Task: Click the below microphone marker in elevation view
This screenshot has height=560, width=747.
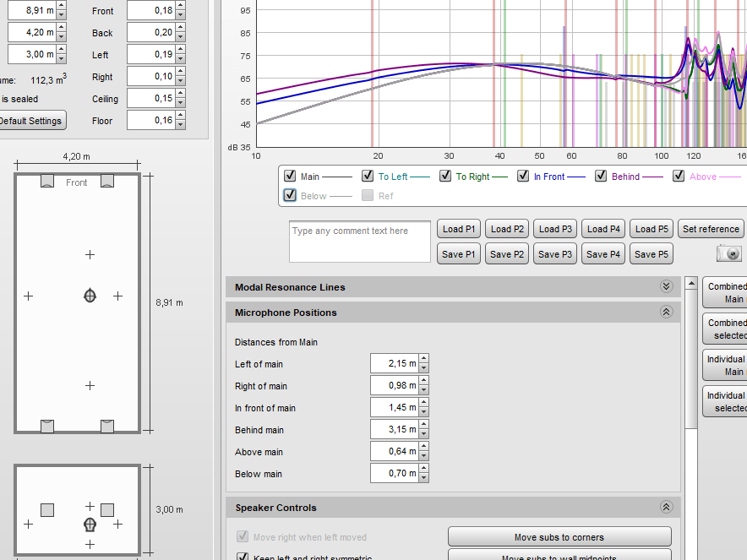Action: click(x=90, y=544)
